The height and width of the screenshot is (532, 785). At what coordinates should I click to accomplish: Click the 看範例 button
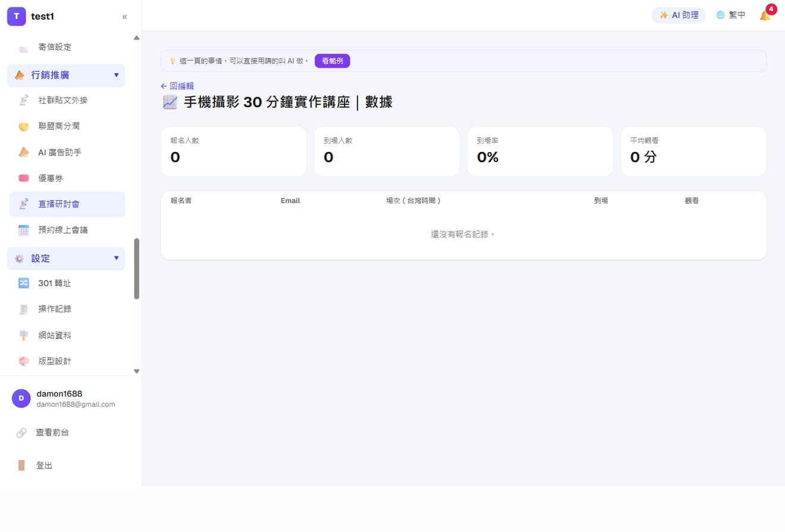pos(333,61)
